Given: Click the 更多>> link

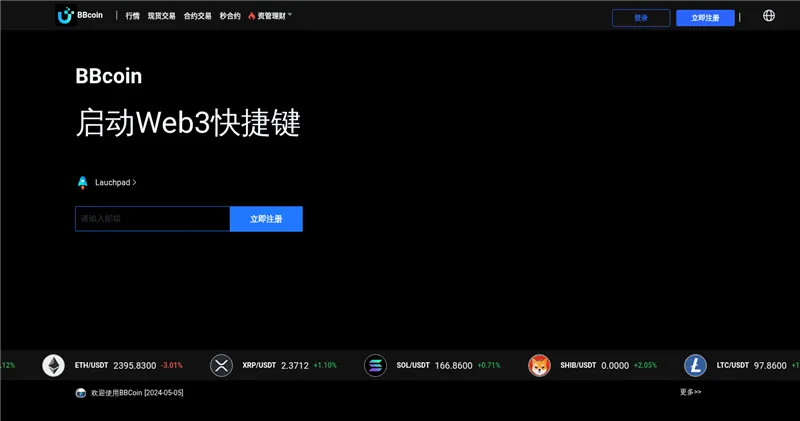Looking at the screenshot, I should 690,392.
